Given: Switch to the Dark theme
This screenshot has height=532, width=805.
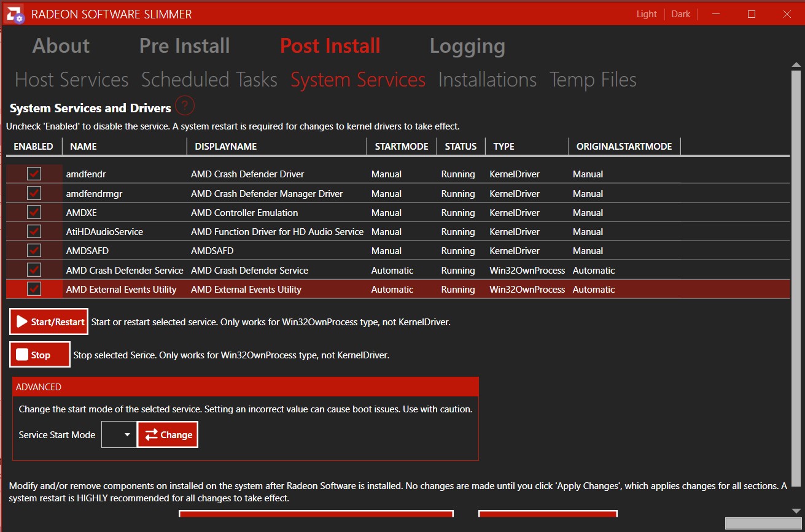Looking at the screenshot, I should pos(681,14).
